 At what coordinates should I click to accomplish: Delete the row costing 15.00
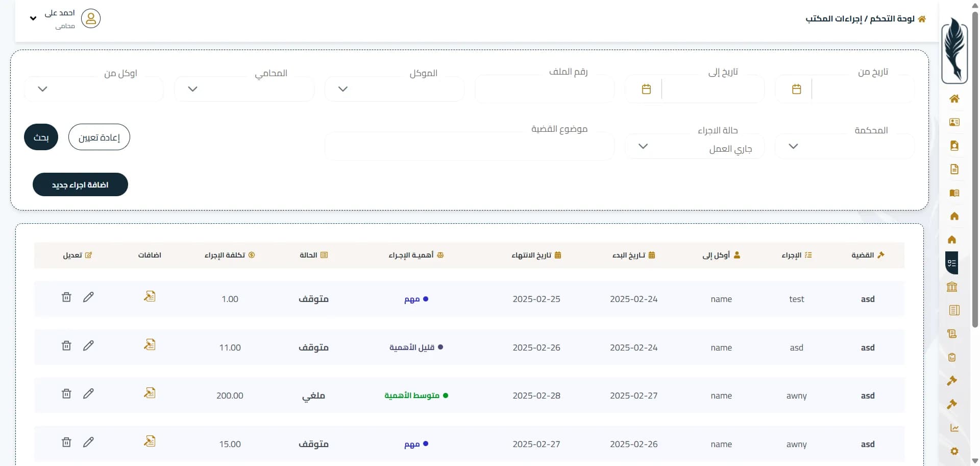coord(66,442)
